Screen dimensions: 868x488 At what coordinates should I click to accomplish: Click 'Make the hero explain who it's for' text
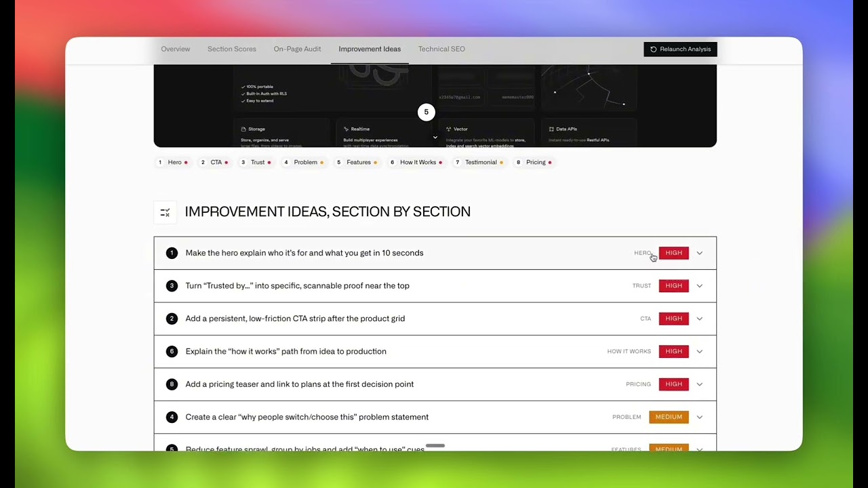pos(304,253)
